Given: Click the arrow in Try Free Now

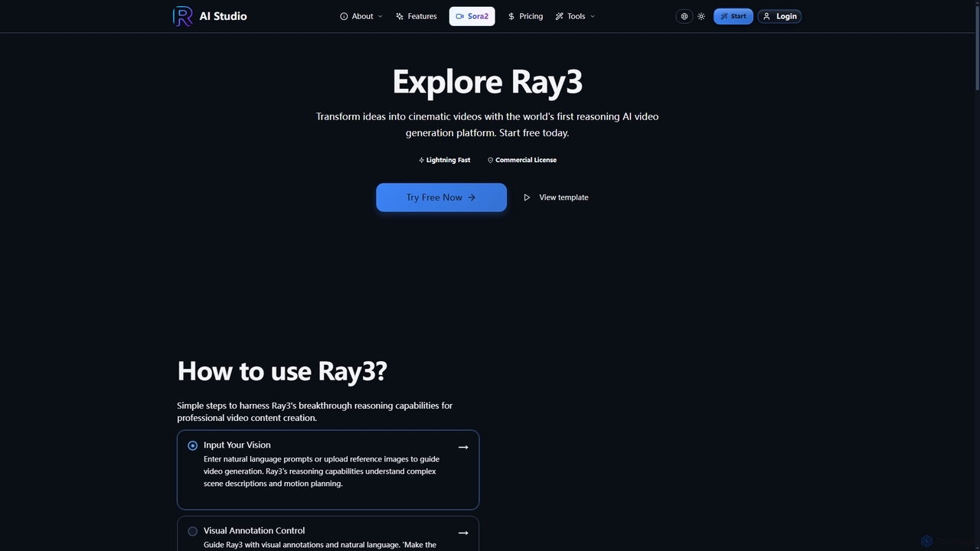Looking at the screenshot, I should [x=472, y=197].
